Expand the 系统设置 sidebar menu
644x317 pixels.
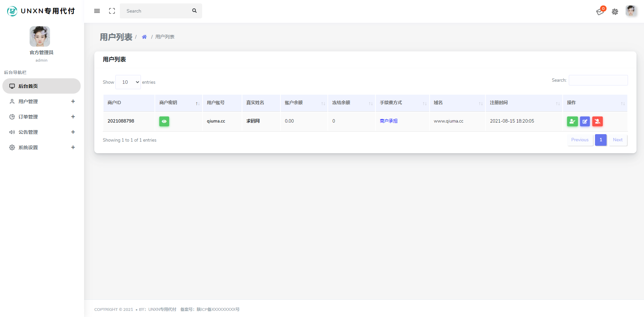coord(42,147)
